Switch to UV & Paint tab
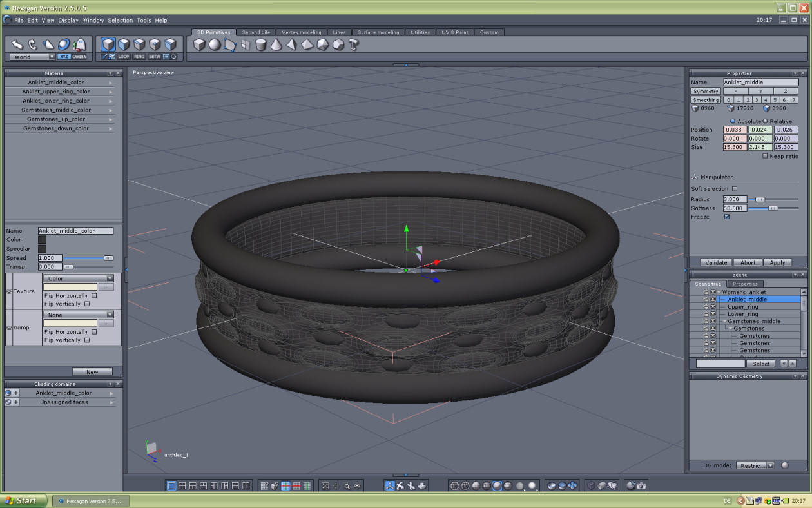812x508 pixels. [x=455, y=32]
